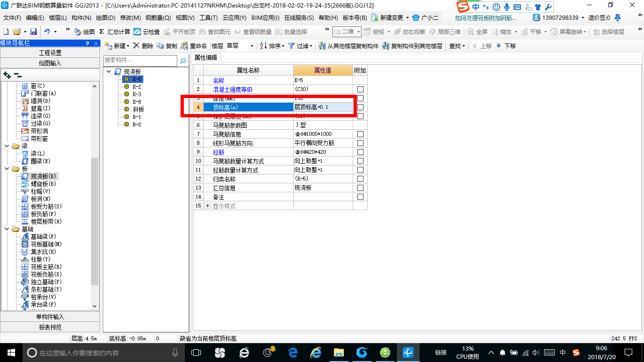The image size is (644, 362).
Task: Toggle 附加 checkbox for 顶标高 row
Action: pos(360,107)
